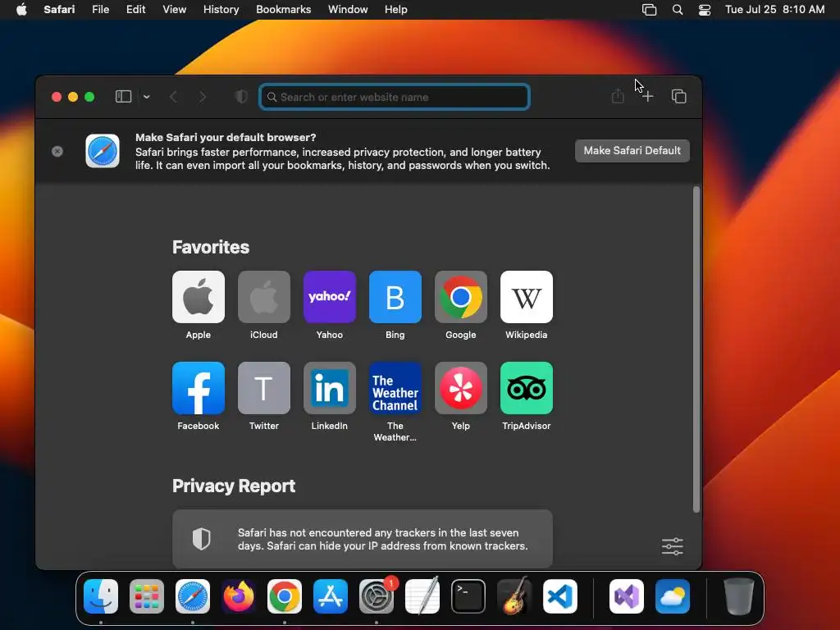Open System Settings from the dock
This screenshot has width=840, height=630.
[x=377, y=596]
